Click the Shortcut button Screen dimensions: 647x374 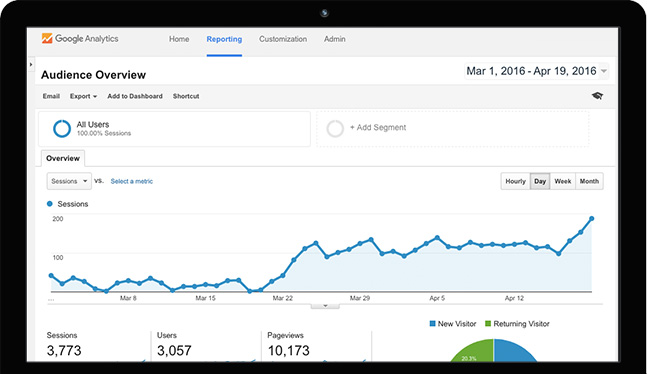[x=186, y=96]
